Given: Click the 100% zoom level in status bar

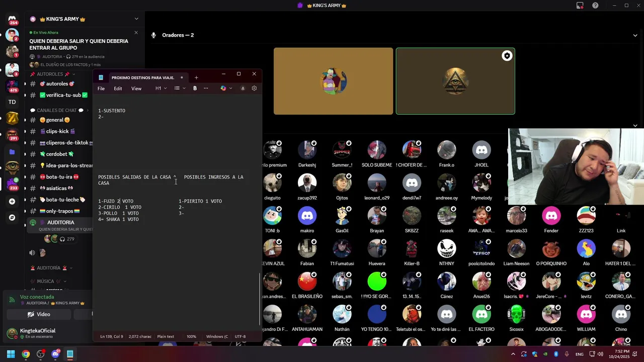Looking at the screenshot, I should tap(191, 336).
